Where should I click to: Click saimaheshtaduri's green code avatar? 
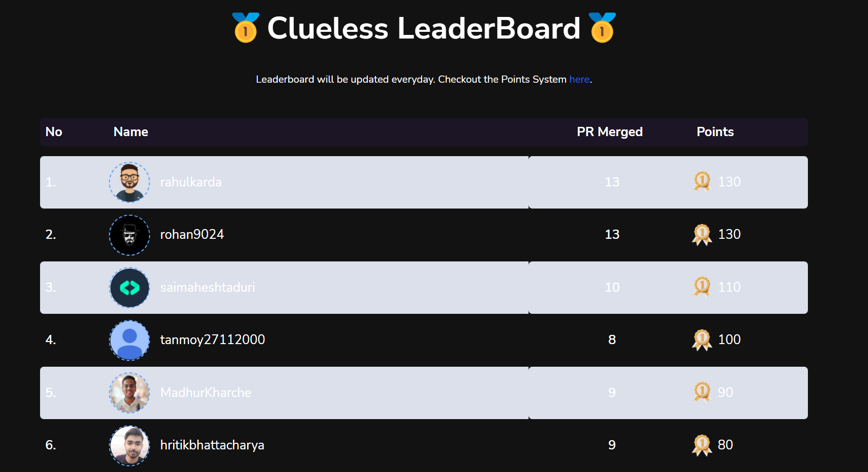(129, 288)
